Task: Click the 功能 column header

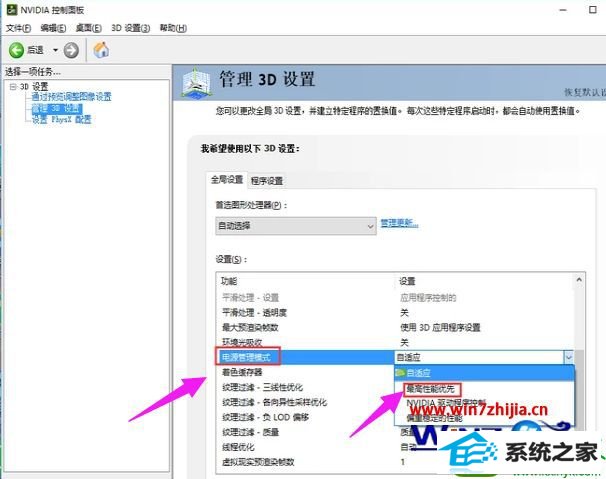Action: point(229,281)
